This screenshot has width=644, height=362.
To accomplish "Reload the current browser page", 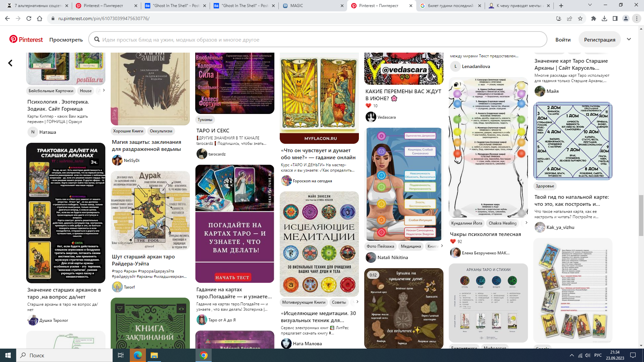I will point(29,18).
